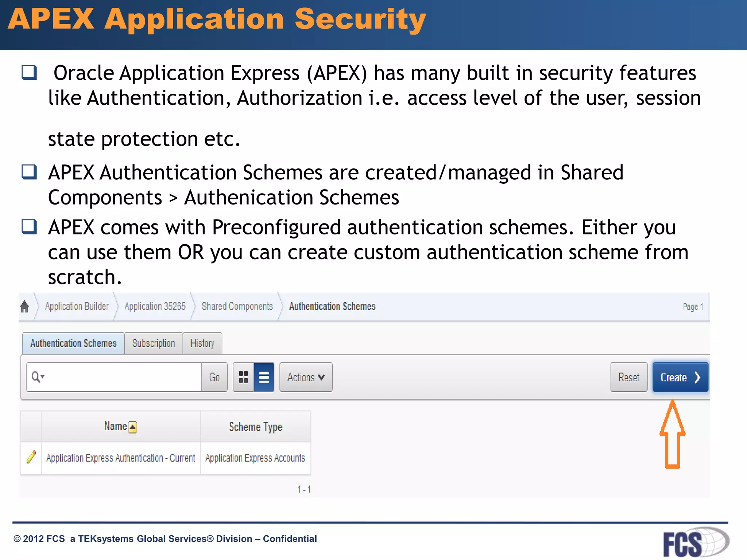The height and width of the screenshot is (560, 747).
Task: Edit scheme using the pencil icon
Action: [31, 457]
